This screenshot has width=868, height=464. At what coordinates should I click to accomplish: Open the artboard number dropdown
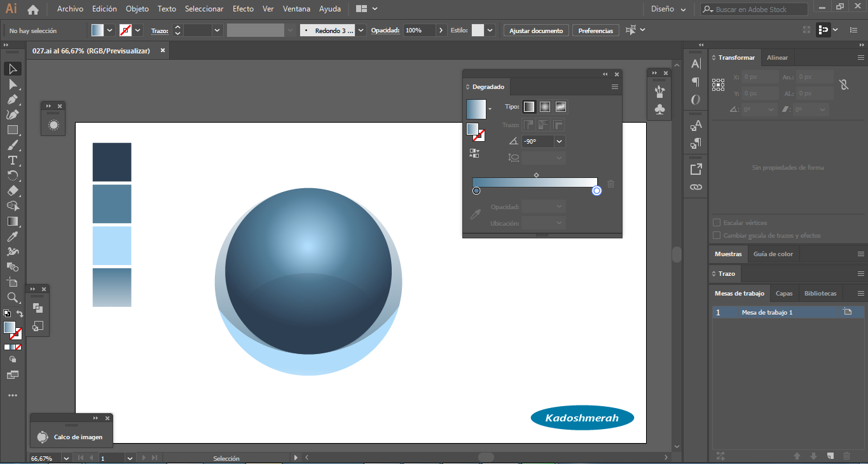pyautogui.click(x=130, y=458)
